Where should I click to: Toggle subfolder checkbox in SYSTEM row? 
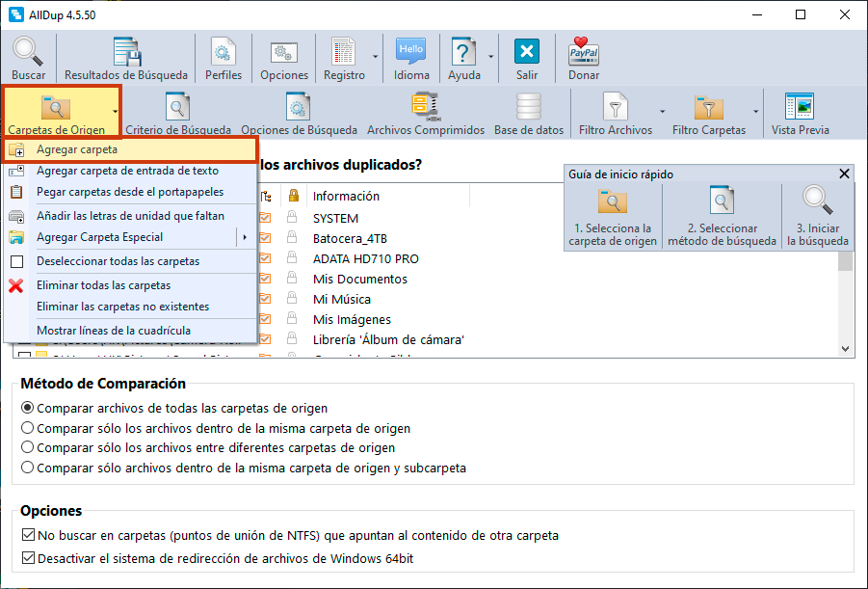[x=265, y=218]
